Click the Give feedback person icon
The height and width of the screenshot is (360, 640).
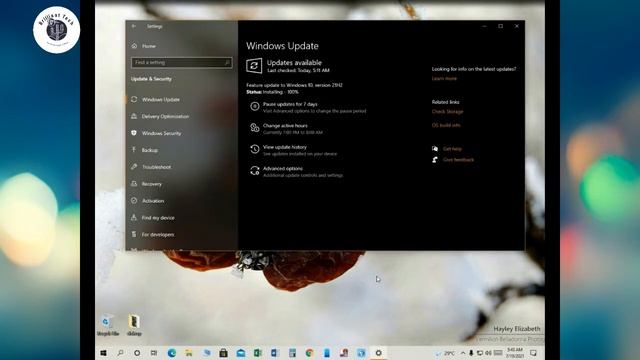coord(435,160)
